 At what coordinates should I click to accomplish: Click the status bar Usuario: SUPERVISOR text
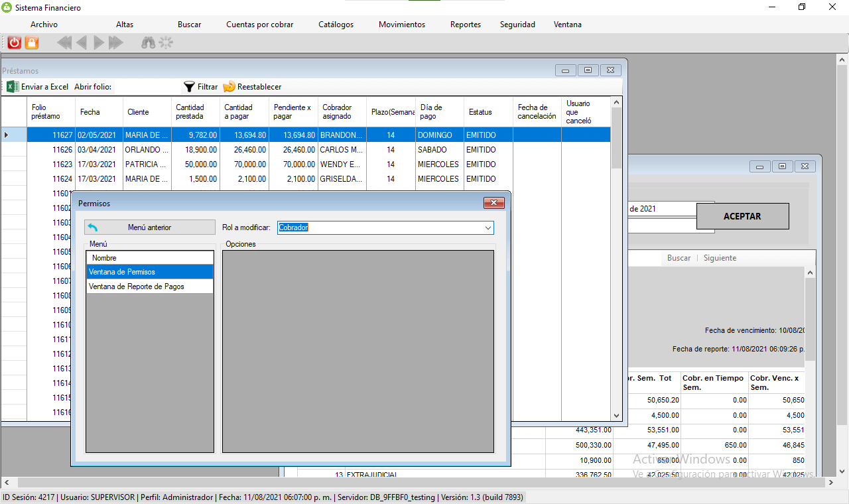click(x=98, y=497)
